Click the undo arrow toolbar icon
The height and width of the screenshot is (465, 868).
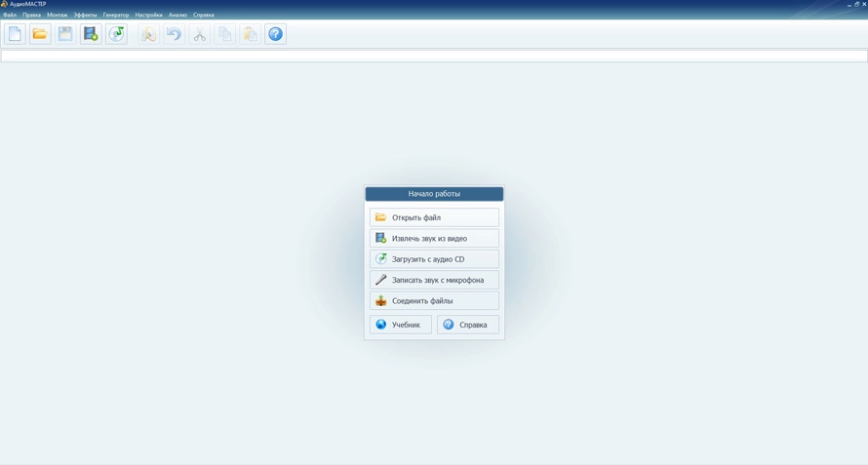(174, 34)
